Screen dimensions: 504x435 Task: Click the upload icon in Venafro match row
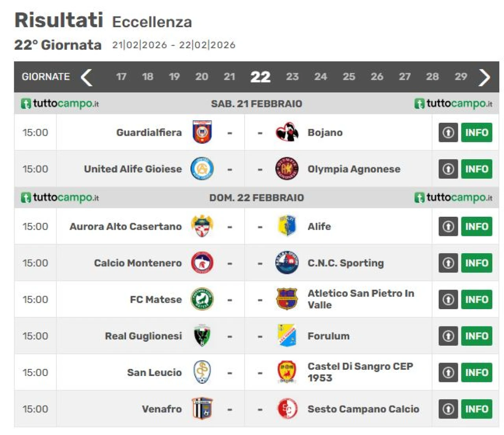point(448,409)
